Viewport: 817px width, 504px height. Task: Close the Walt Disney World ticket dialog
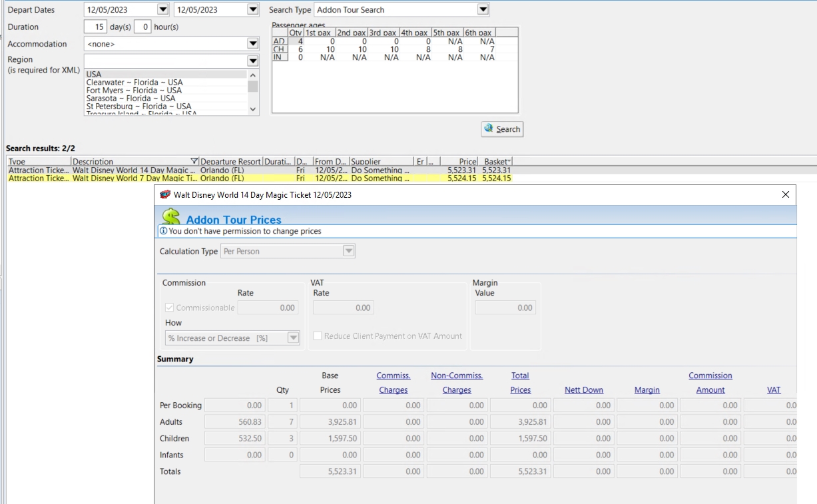tap(785, 195)
